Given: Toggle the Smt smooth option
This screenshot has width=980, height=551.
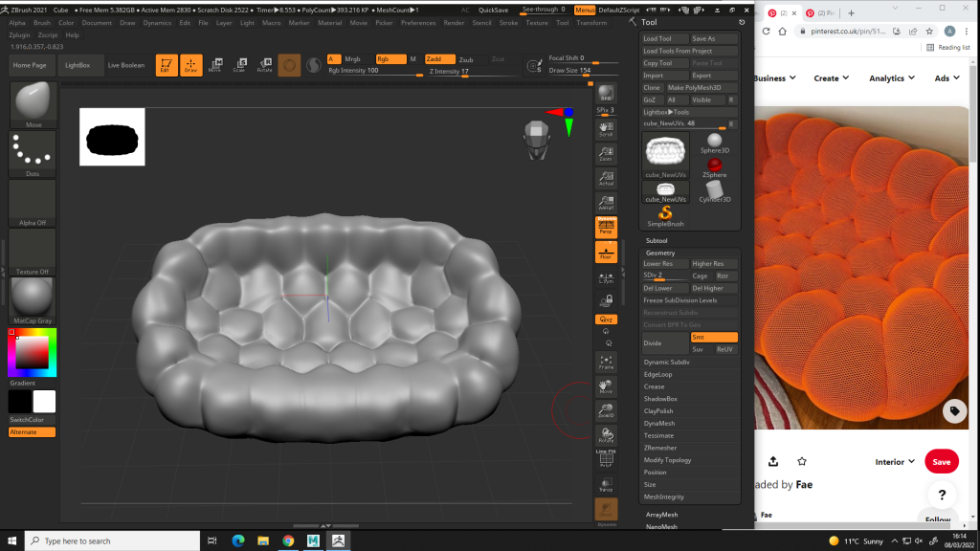Looking at the screenshot, I should [714, 338].
